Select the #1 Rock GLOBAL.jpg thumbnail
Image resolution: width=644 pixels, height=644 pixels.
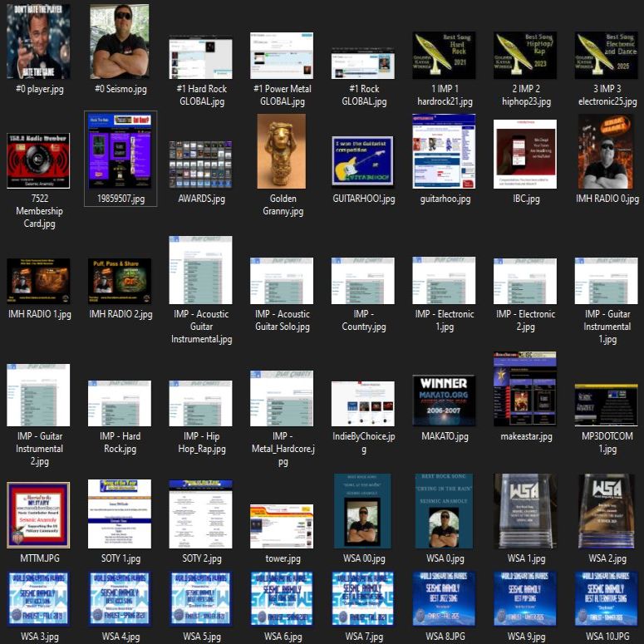pos(363,63)
